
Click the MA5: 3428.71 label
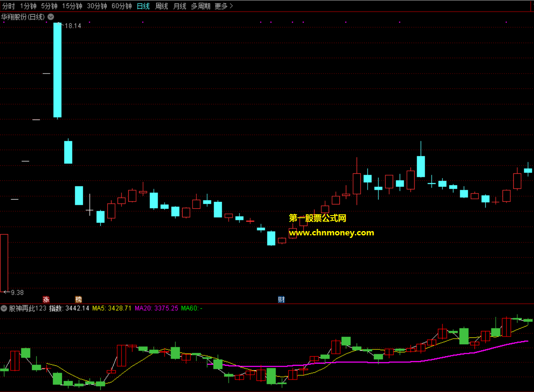coord(112,308)
